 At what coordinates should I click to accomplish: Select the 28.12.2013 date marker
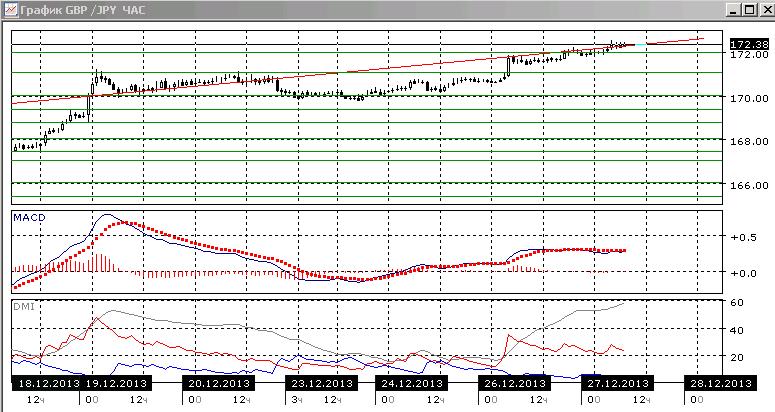tap(720, 383)
